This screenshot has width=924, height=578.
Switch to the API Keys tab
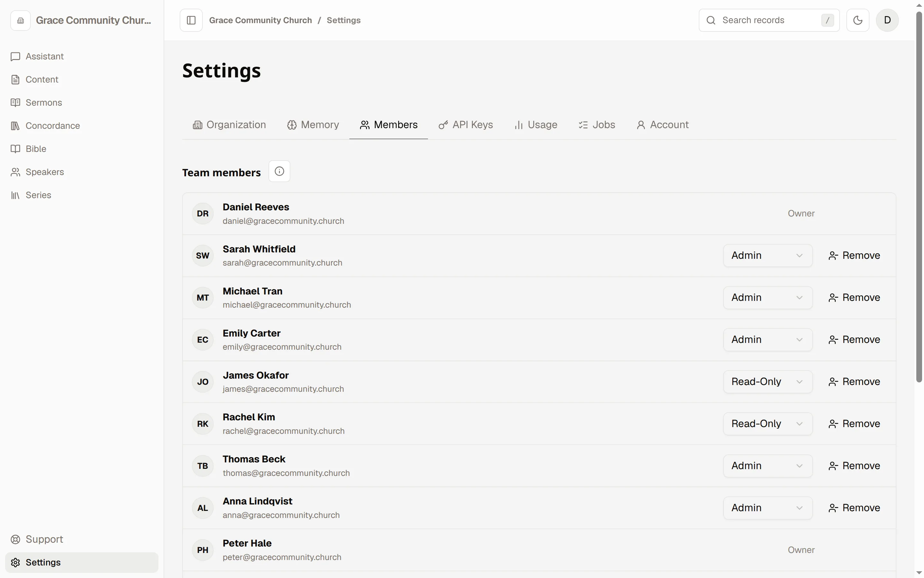pos(466,125)
